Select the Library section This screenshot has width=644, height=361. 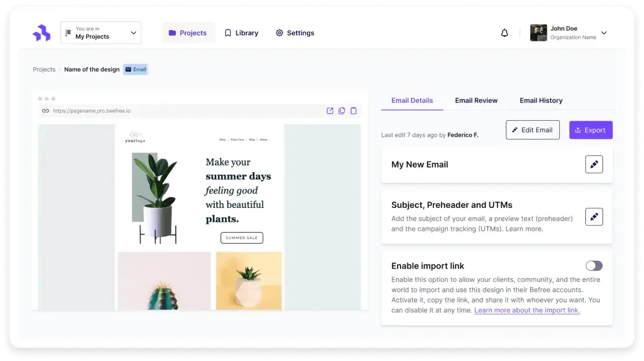click(242, 33)
